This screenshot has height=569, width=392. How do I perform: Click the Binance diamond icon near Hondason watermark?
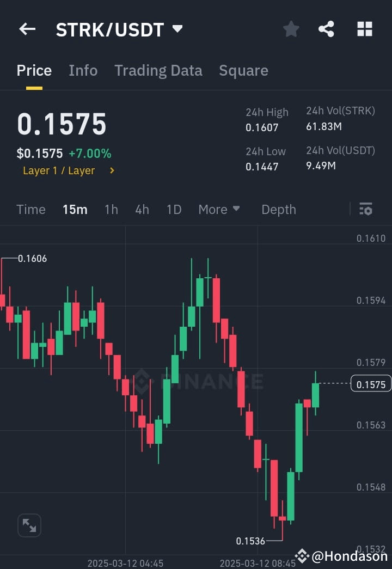302,556
